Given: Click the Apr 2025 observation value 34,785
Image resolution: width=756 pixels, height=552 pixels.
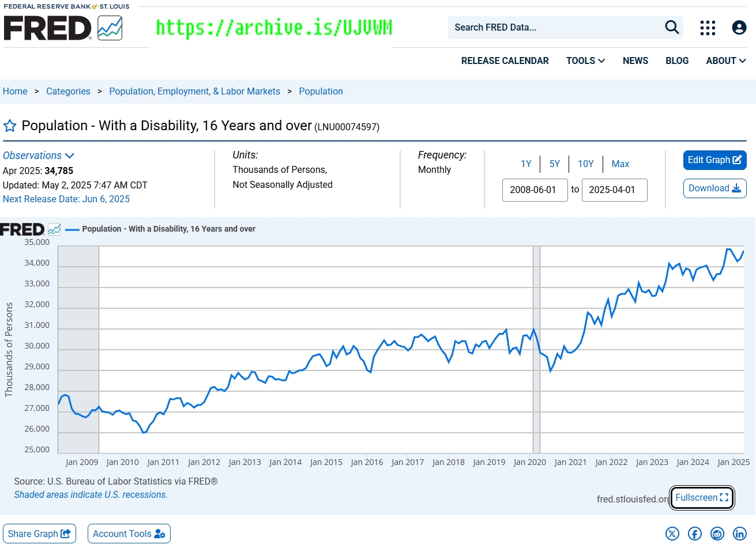Looking at the screenshot, I should pyautogui.click(x=59, y=171).
